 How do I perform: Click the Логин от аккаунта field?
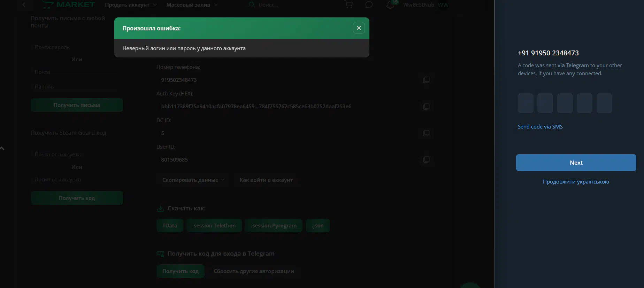pyautogui.click(x=77, y=180)
